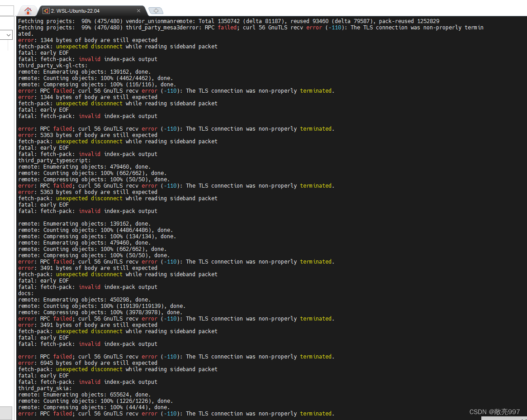Click 'Enumerating objects: 450298' line
Screen dimensions: 527x420
tap(84, 300)
